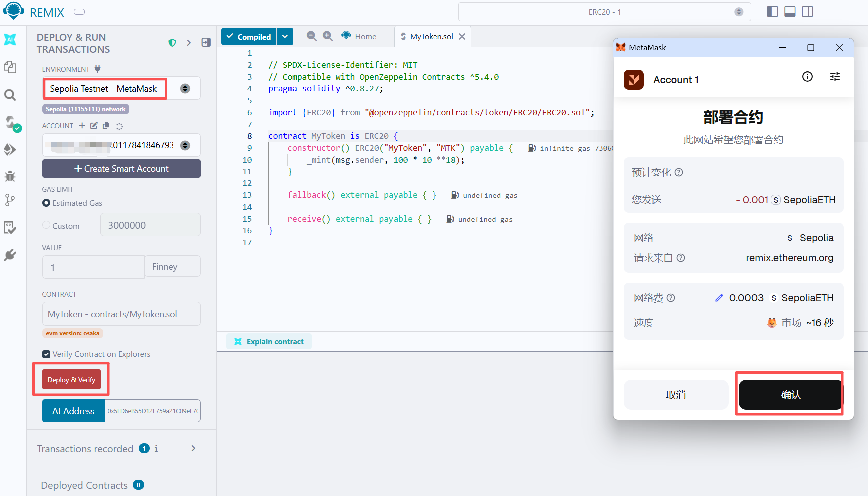Screen dimensions: 868x496
Task: Toggle the left side panel layout icon
Action: tap(772, 12)
